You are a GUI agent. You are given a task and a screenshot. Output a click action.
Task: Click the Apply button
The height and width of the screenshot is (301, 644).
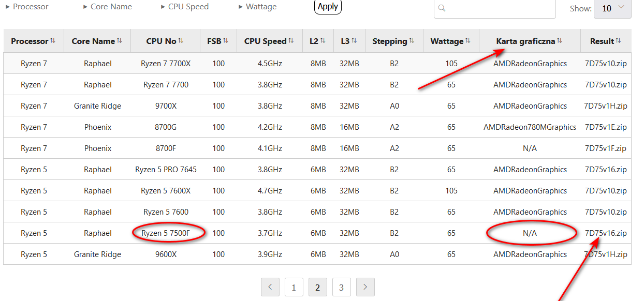pyautogui.click(x=328, y=7)
